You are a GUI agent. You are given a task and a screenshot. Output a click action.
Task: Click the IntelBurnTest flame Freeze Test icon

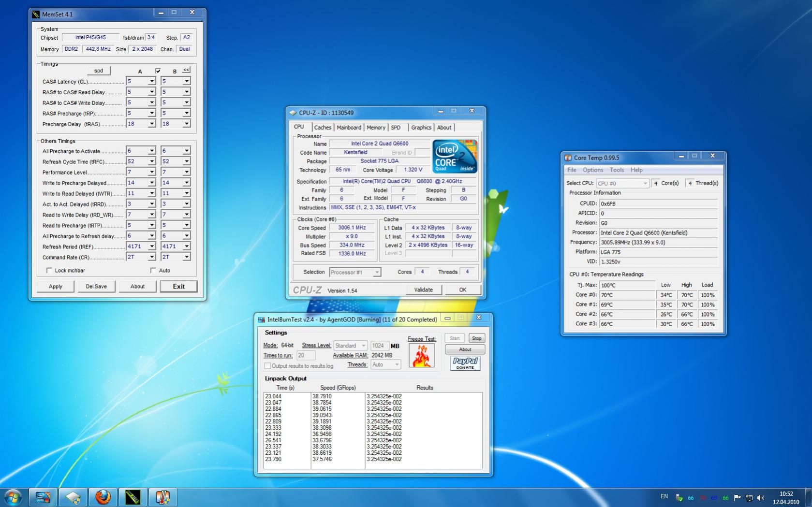coord(421,355)
